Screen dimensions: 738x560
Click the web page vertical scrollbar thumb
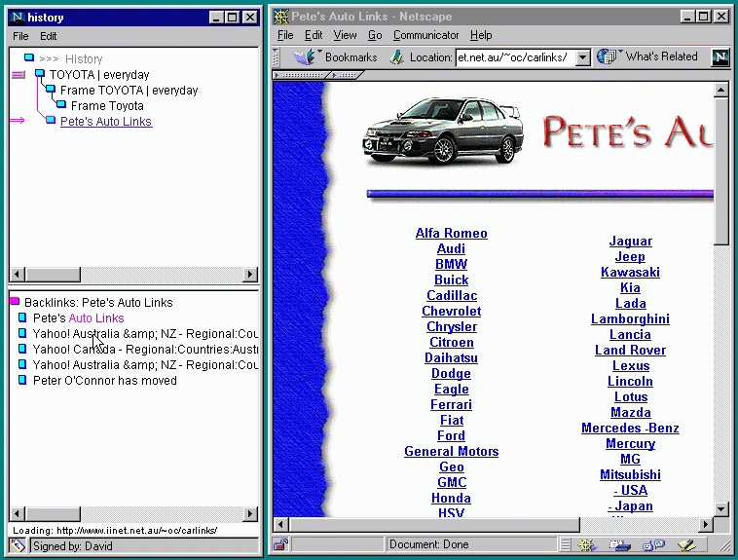point(721,171)
